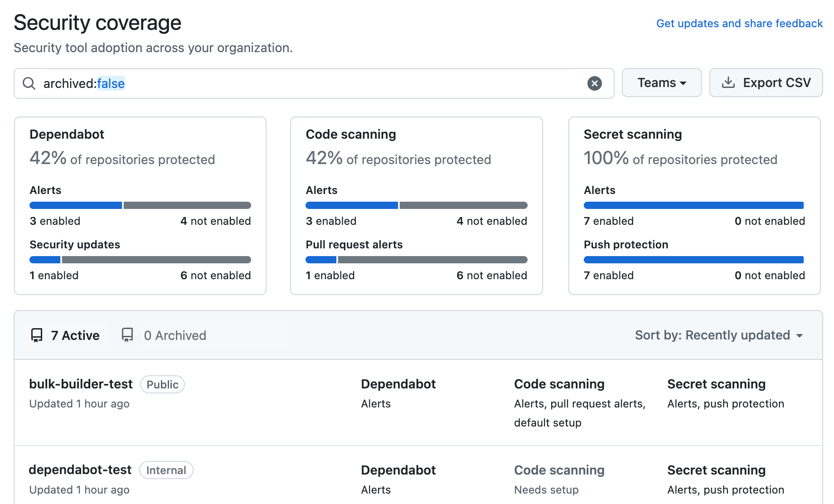Click the search magnifier icon

(x=29, y=83)
